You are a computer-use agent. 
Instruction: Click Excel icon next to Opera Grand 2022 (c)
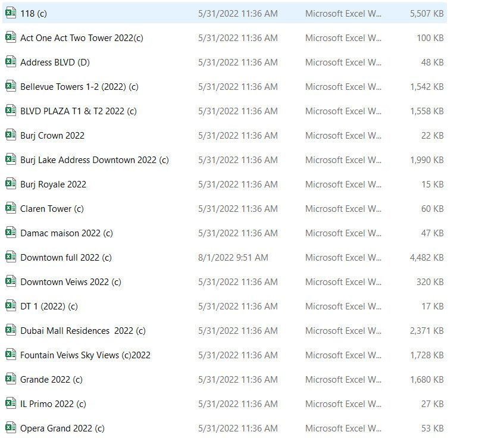click(11, 428)
